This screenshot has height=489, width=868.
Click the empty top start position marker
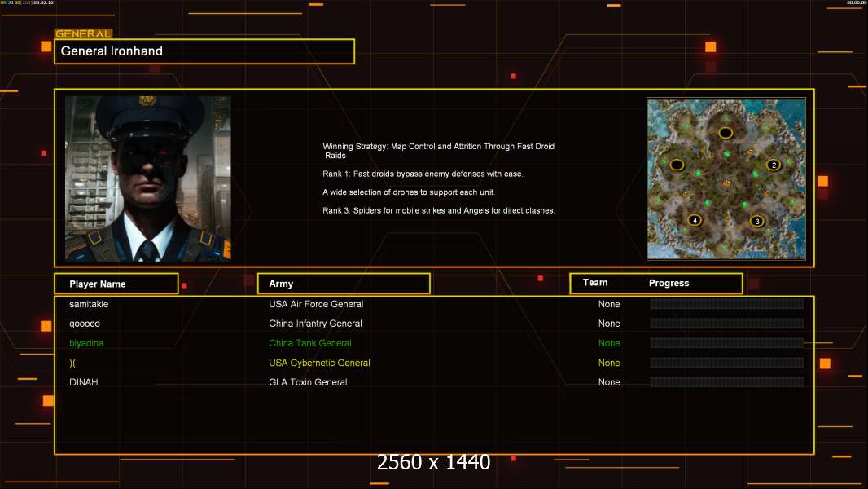(725, 132)
